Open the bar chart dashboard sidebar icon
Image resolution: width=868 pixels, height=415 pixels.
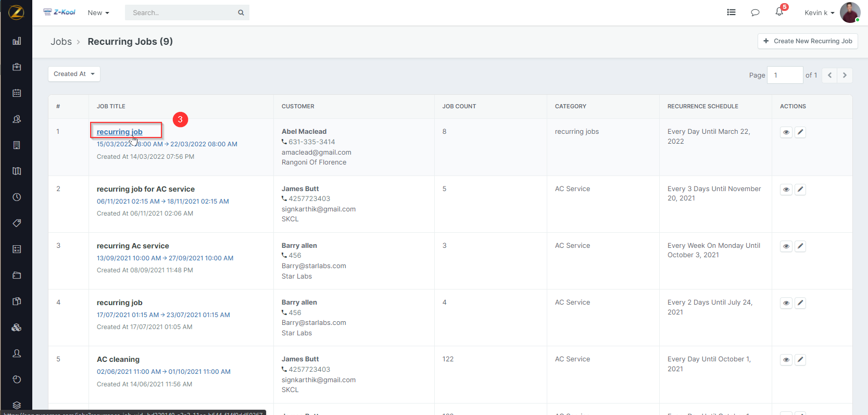click(17, 41)
